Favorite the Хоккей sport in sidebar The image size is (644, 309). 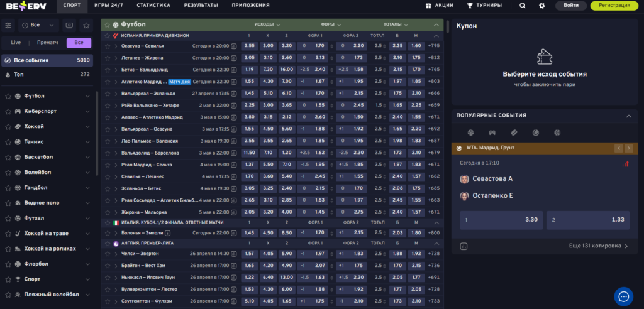[x=8, y=126]
